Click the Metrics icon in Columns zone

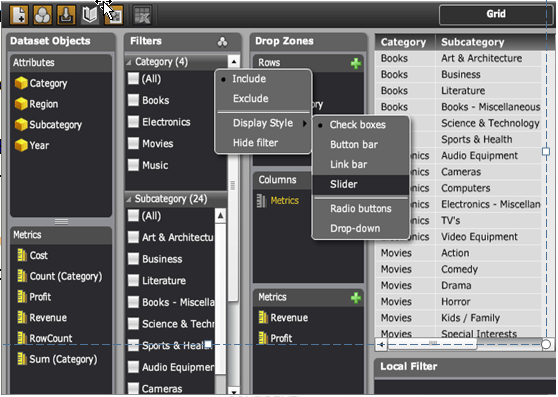(x=261, y=201)
